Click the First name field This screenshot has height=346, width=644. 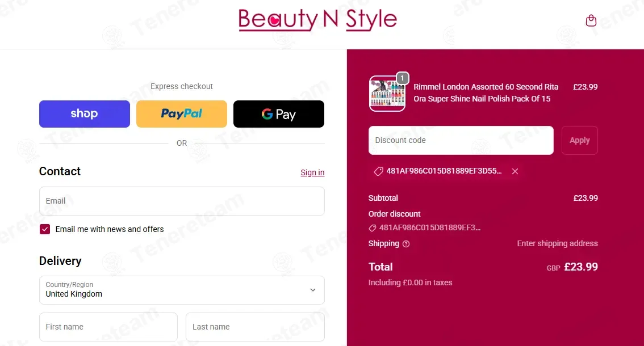point(108,327)
